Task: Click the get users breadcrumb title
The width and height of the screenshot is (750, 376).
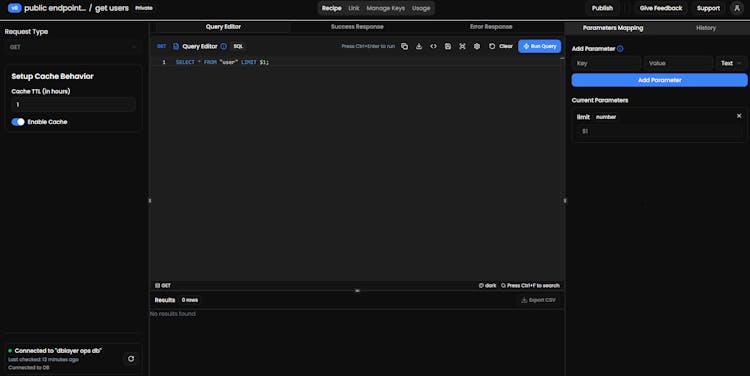Action: 112,8
